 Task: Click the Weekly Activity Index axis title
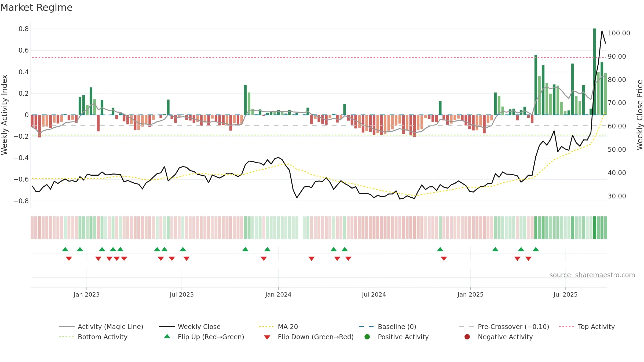click(5, 115)
